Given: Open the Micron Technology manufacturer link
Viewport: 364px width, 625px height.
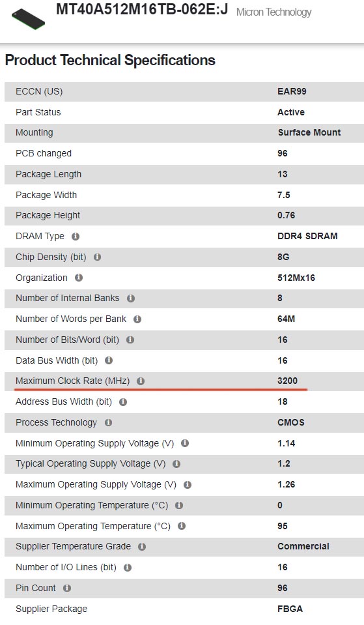Looking at the screenshot, I should (x=273, y=12).
